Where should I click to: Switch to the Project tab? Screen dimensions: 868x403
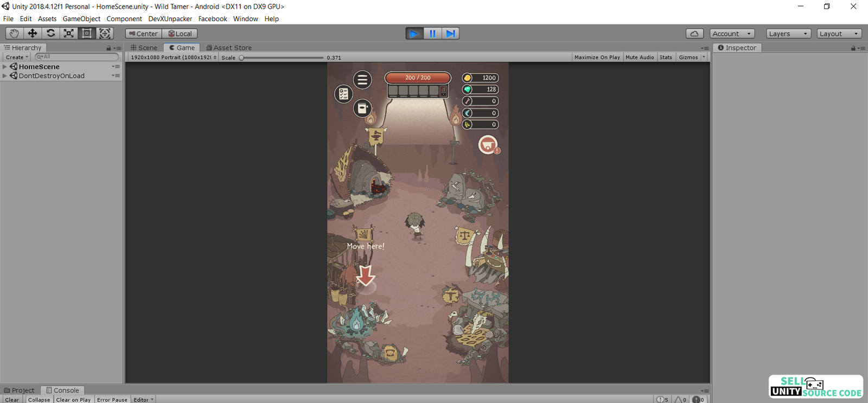pyautogui.click(x=20, y=390)
